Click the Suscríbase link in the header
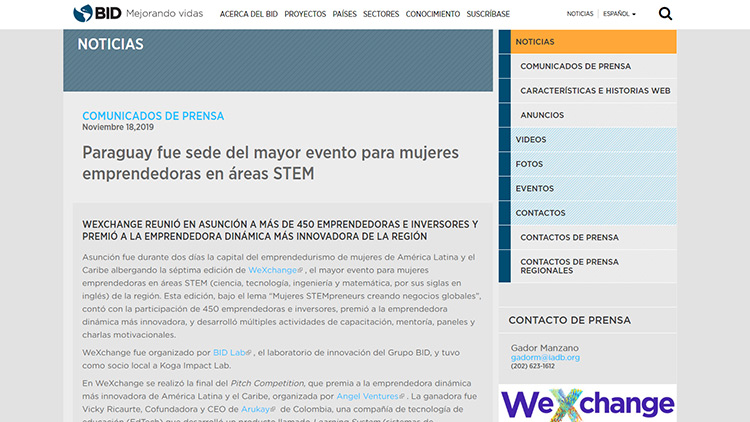Screen dimensions: 750x422 click(x=488, y=15)
